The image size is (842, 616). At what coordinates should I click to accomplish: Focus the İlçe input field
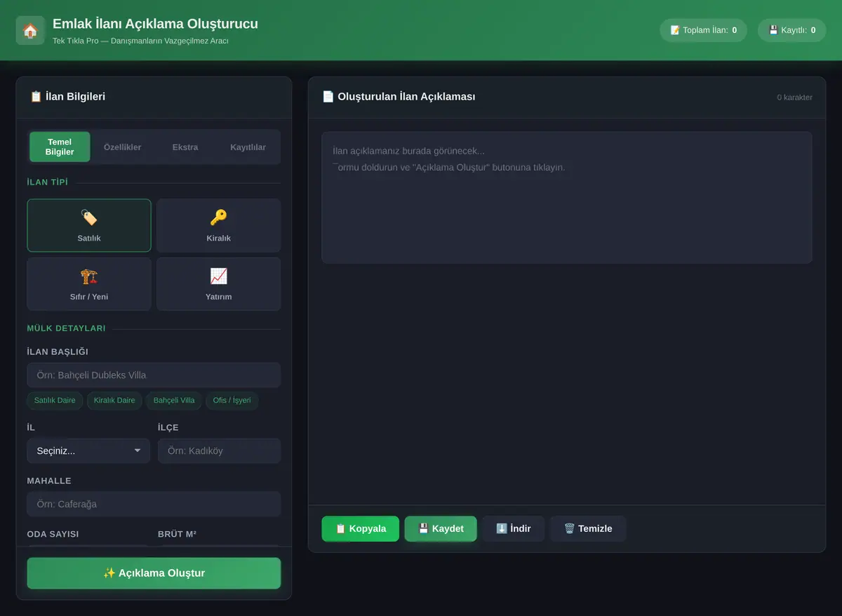[x=219, y=451]
